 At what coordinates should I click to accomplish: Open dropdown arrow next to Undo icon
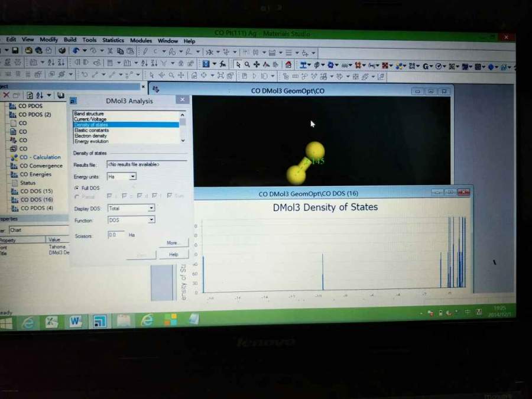[85, 51]
